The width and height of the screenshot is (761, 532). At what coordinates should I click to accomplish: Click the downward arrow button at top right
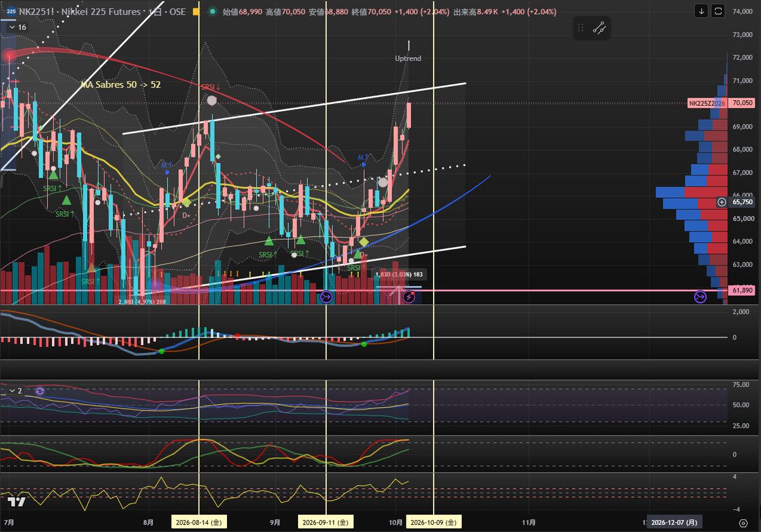click(701, 11)
